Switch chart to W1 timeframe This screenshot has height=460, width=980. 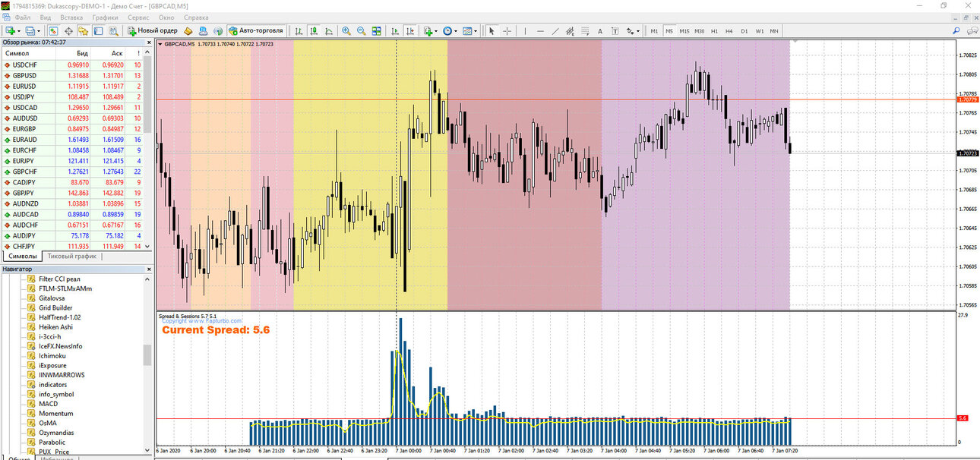[760, 31]
